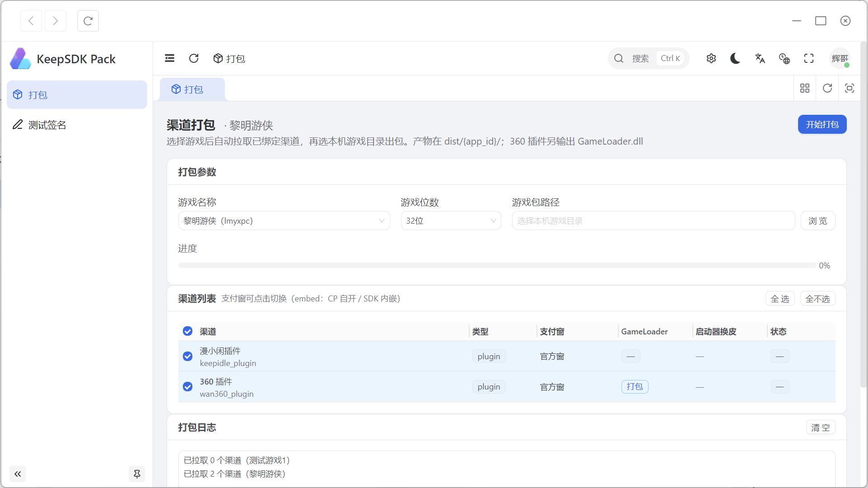Click the 打包 breadcrumb in the header

229,59
